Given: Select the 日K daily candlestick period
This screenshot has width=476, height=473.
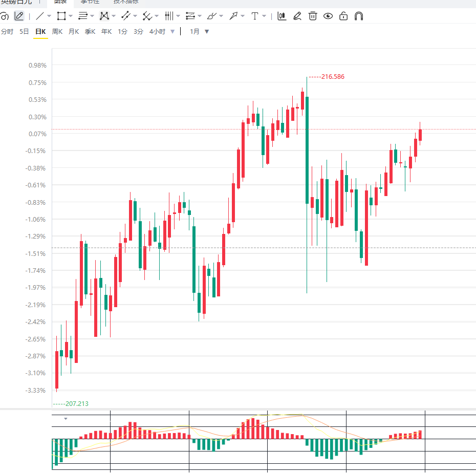Looking at the screenshot, I should pos(40,32).
